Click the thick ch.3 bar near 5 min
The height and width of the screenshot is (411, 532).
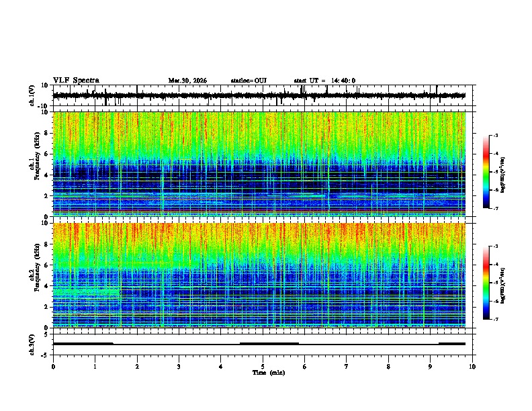pos(269,344)
